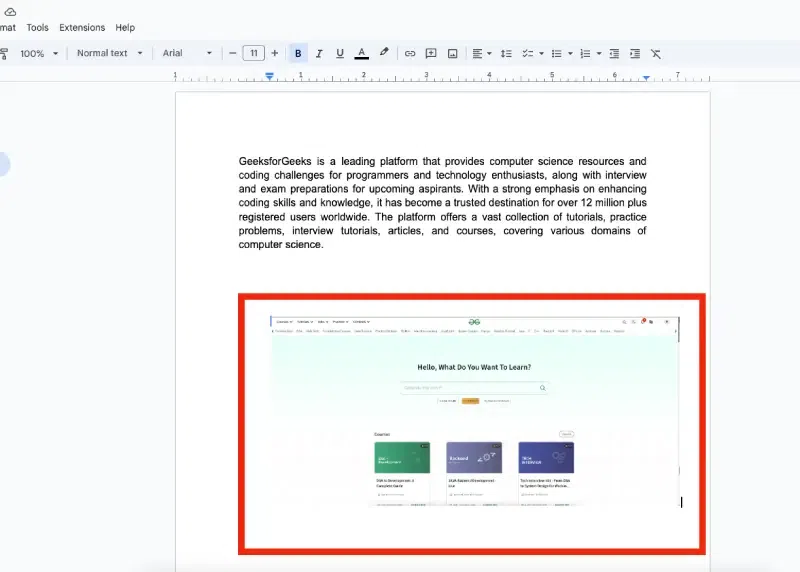The width and height of the screenshot is (800, 572).
Task: Expand the checklist dropdown arrow
Action: point(541,54)
